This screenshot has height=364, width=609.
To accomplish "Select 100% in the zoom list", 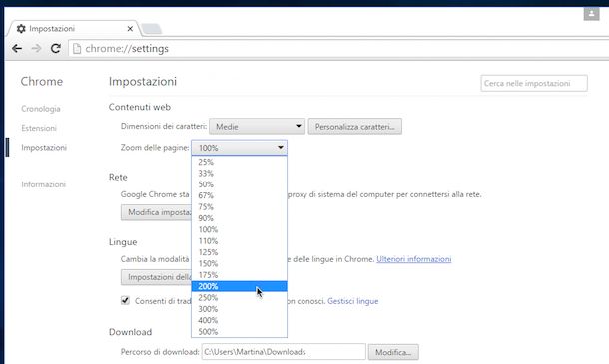I will 240,229.
